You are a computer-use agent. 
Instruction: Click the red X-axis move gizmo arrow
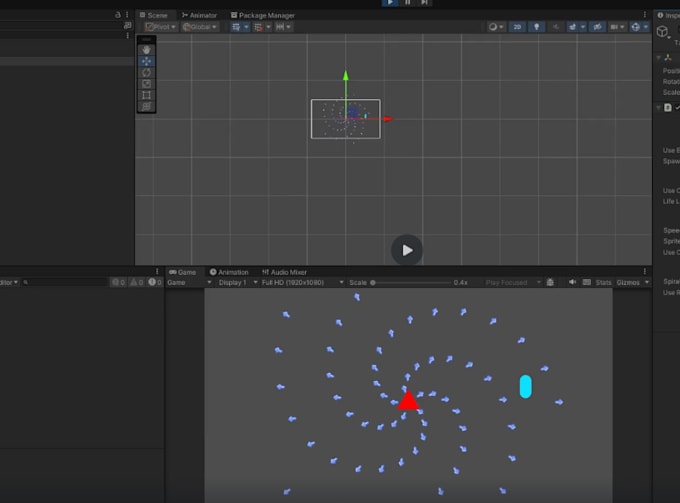pyautogui.click(x=388, y=119)
